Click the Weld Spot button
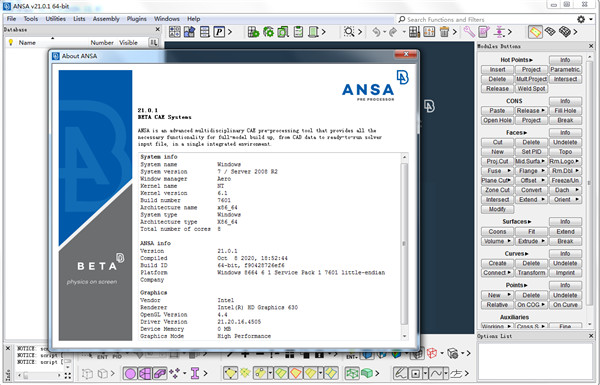 coord(531,88)
